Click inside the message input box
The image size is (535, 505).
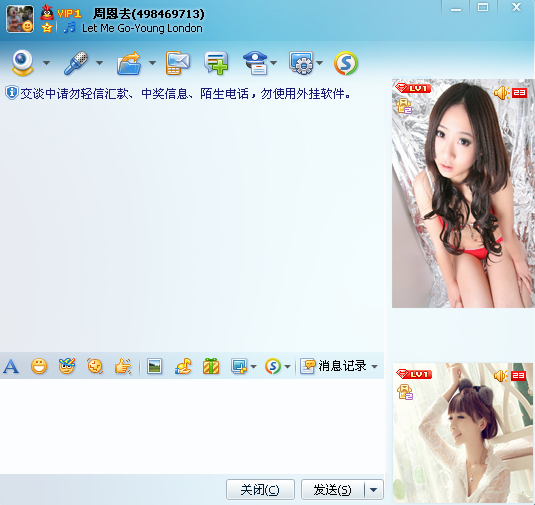click(x=192, y=426)
